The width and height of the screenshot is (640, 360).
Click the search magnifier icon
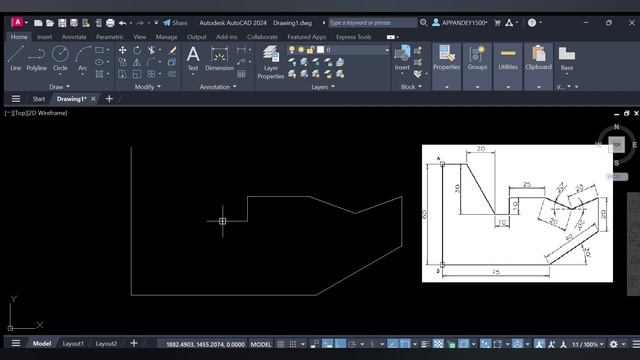point(423,23)
